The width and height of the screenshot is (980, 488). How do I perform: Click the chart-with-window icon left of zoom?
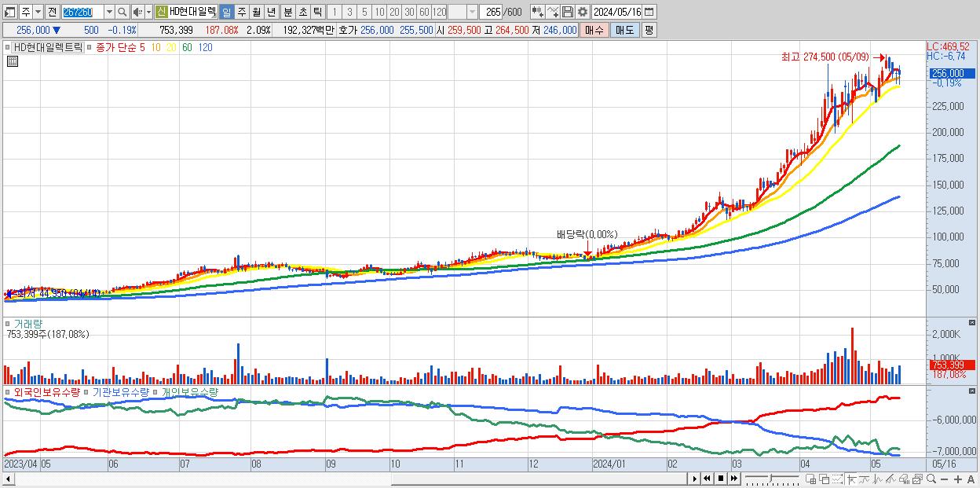tap(917, 479)
